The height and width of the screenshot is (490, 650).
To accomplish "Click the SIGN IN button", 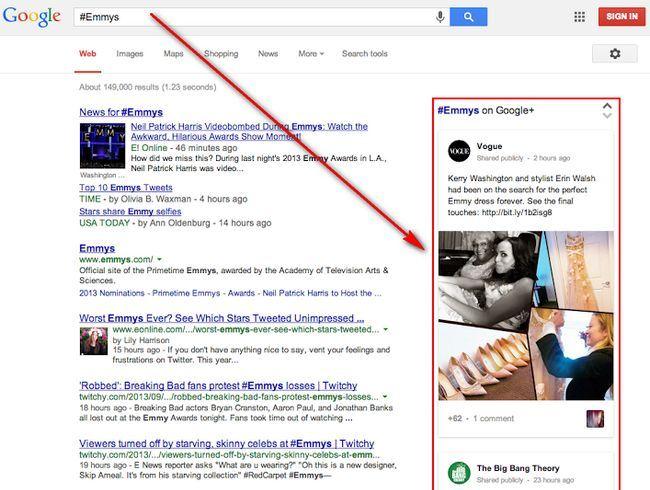I will click(x=622, y=17).
